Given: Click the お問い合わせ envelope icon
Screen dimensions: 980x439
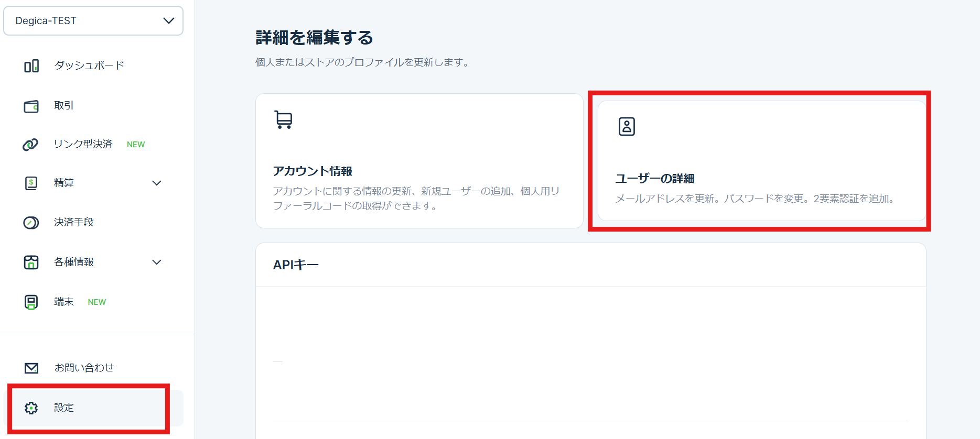Looking at the screenshot, I should pos(31,368).
